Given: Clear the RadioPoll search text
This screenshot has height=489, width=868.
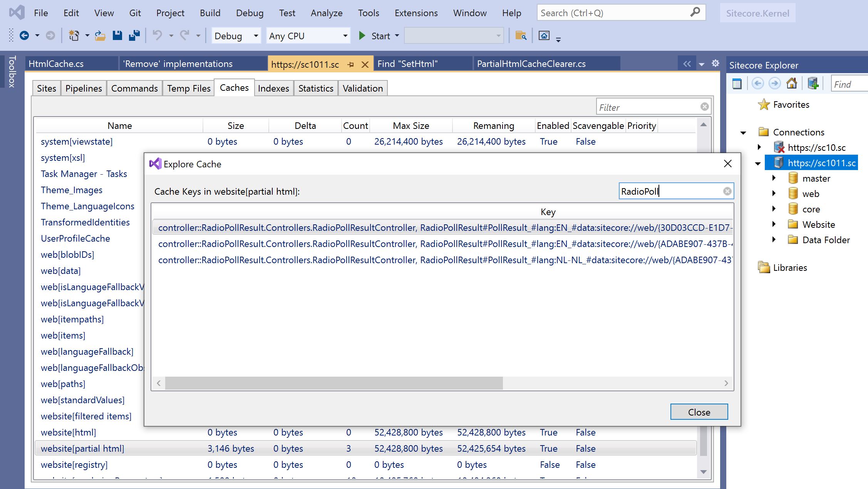Looking at the screenshot, I should tap(727, 191).
